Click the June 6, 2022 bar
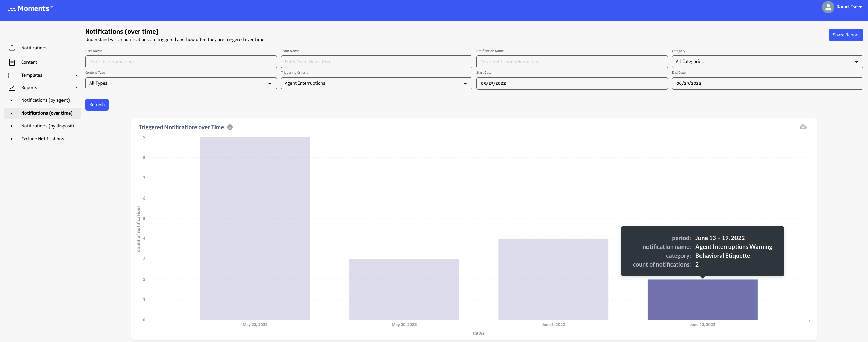The height and width of the screenshot is (342, 868). coord(553,279)
